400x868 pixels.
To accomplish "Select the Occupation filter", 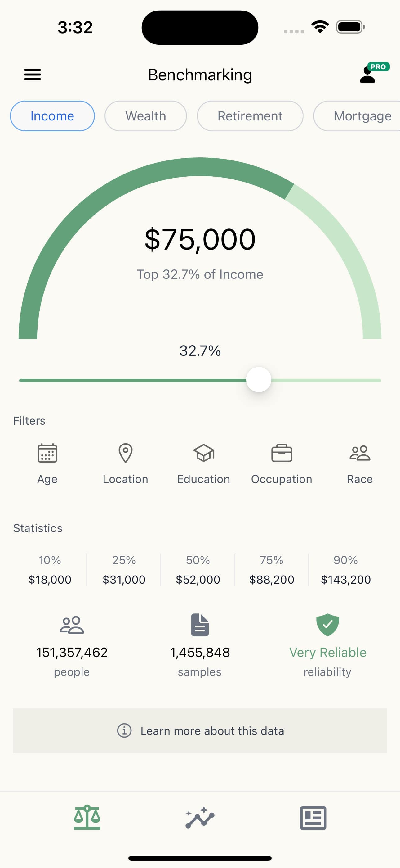I will click(x=282, y=463).
